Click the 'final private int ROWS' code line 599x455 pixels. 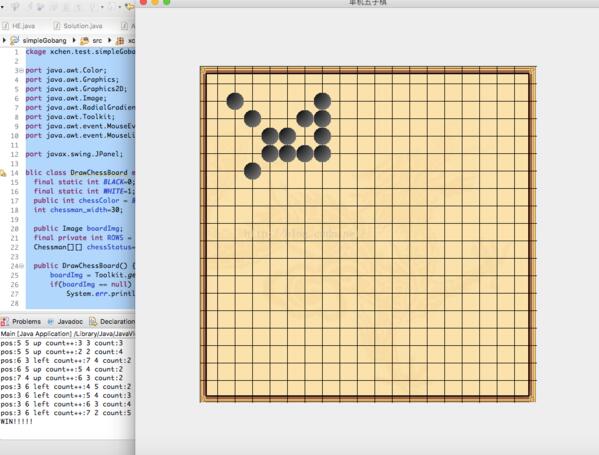coord(83,238)
